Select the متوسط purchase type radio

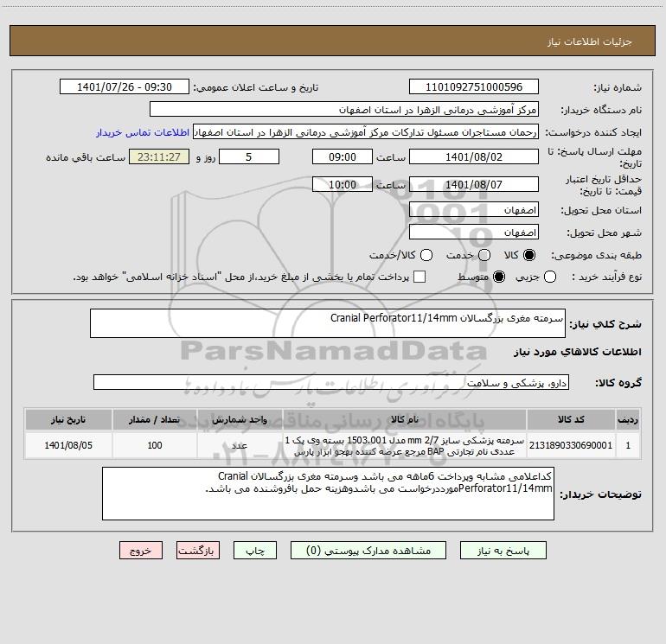pyautogui.click(x=499, y=277)
